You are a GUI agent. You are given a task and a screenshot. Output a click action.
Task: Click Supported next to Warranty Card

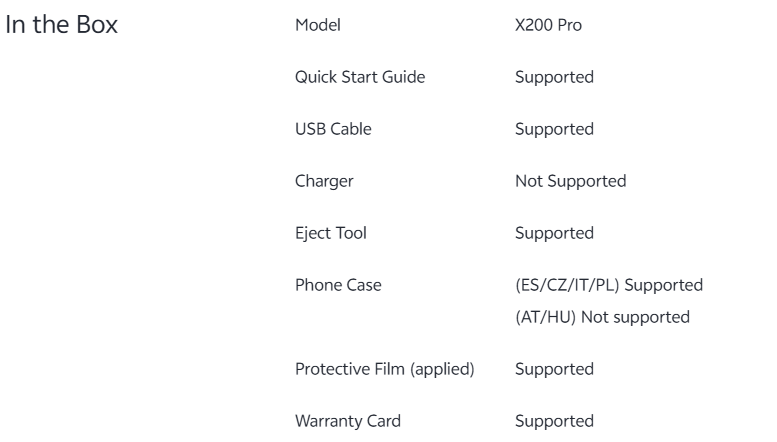[x=554, y=422]
